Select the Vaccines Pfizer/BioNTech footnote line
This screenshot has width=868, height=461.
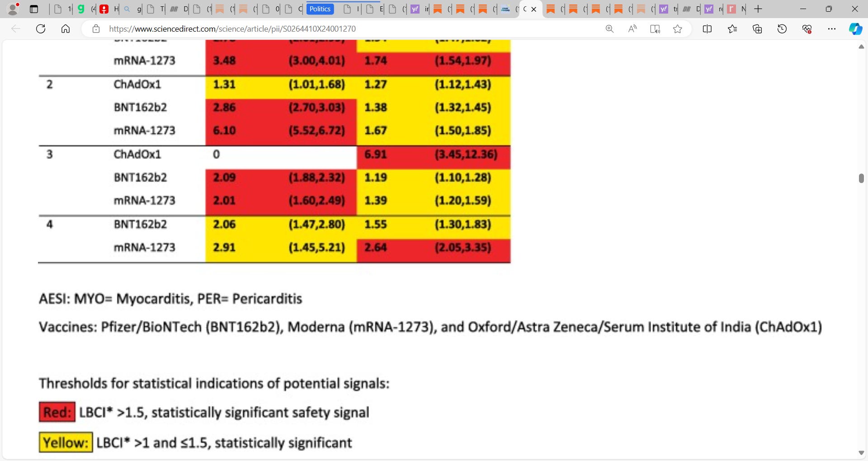coord(430,327)
